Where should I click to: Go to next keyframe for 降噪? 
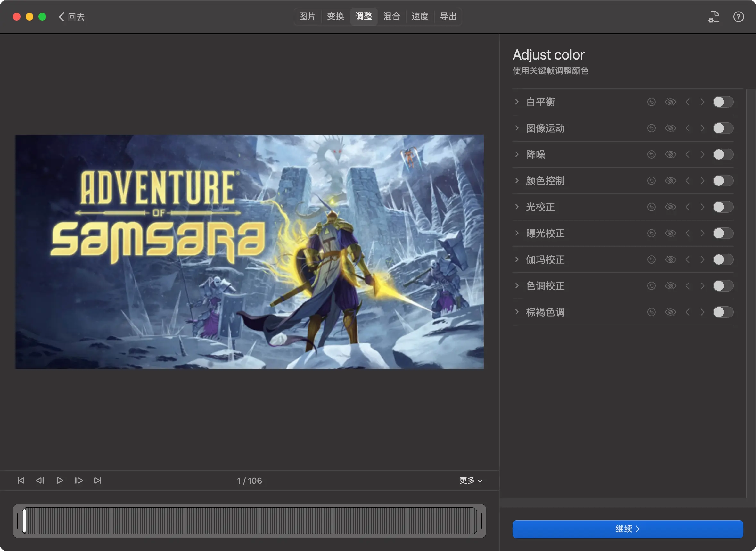click(702, 154)
